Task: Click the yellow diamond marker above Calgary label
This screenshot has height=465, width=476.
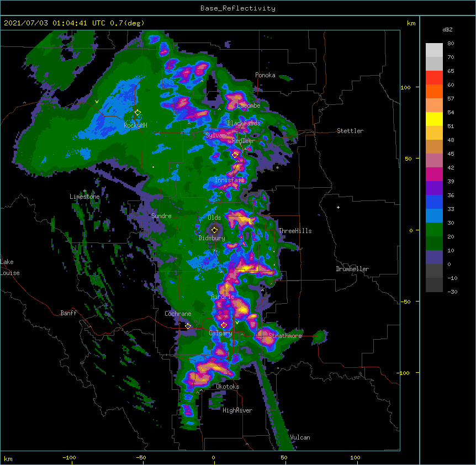Action: click(224, 325)
